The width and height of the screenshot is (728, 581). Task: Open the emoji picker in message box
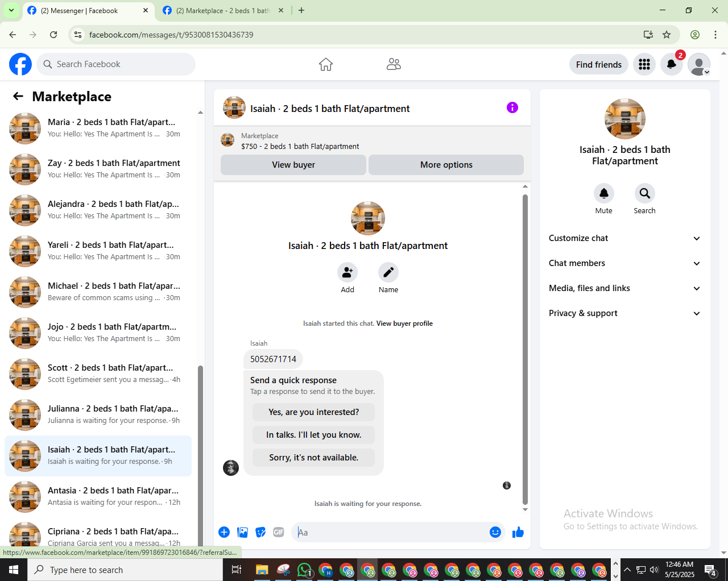(495, 532)
